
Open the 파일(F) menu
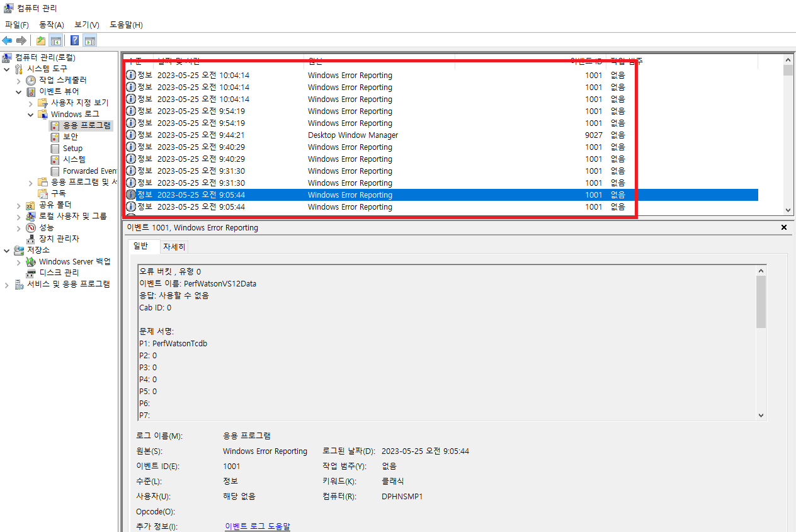click(x=17, y=25)
